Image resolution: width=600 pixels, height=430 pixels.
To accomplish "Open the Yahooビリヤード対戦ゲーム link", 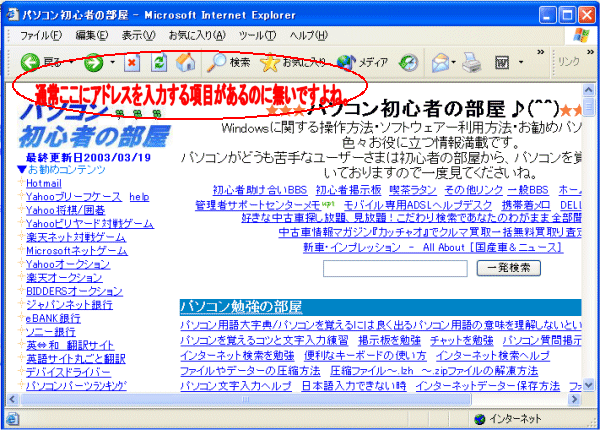I will pos(90,223).
